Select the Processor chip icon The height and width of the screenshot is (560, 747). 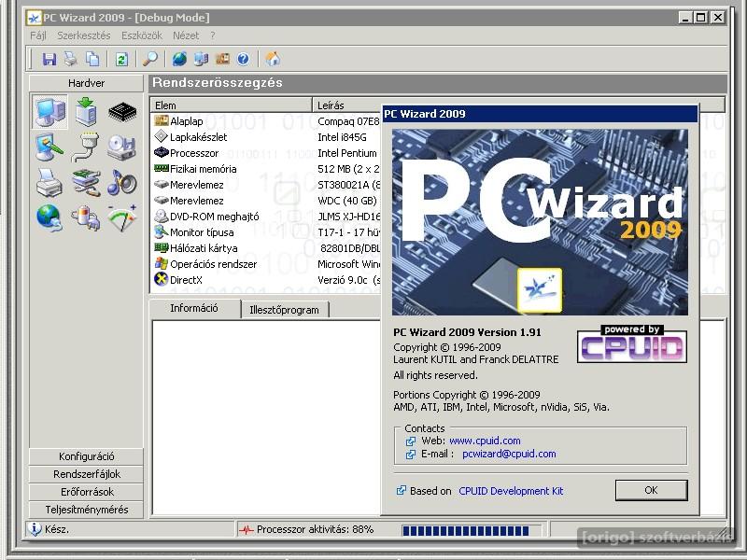point(122,112)
